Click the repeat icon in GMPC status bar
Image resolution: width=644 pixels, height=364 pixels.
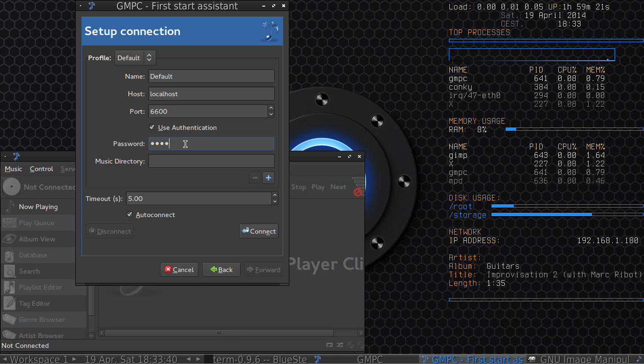pos(330,346)
